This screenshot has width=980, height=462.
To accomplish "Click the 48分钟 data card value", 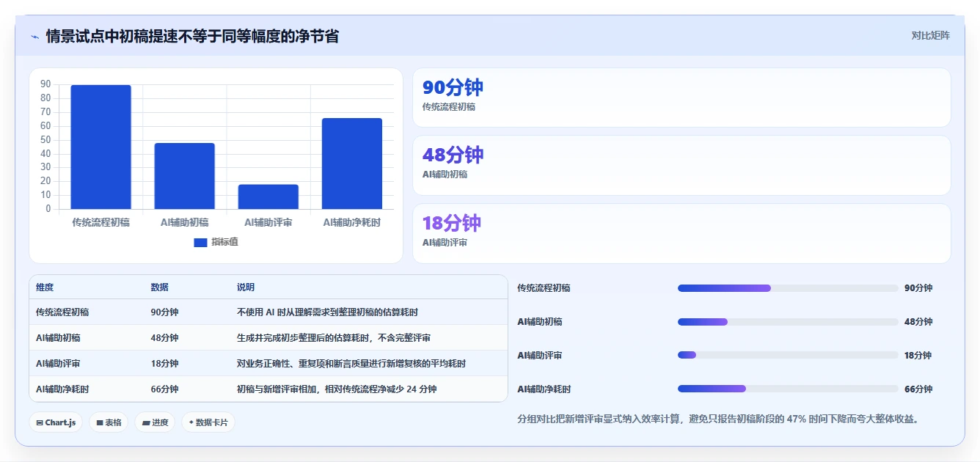I will point(453,155).
